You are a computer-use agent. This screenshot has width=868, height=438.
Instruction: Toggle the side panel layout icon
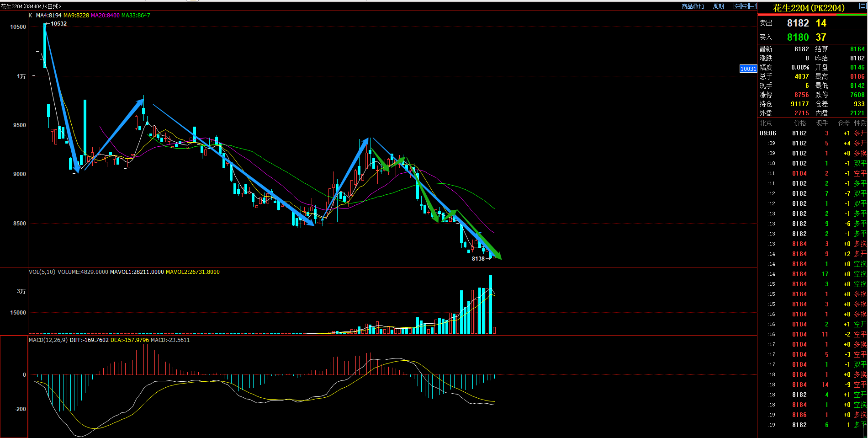pyautogui.click(x=752, y=6)
